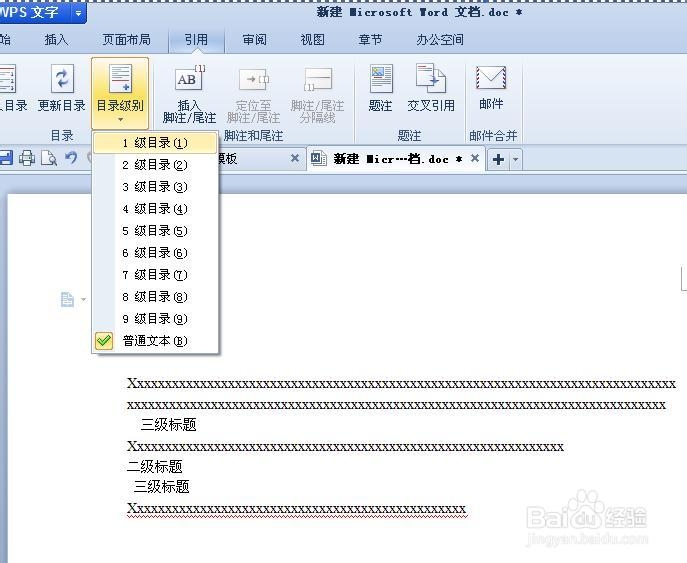
Task: Click the new document tab plus icon
Action: point(498,159)
